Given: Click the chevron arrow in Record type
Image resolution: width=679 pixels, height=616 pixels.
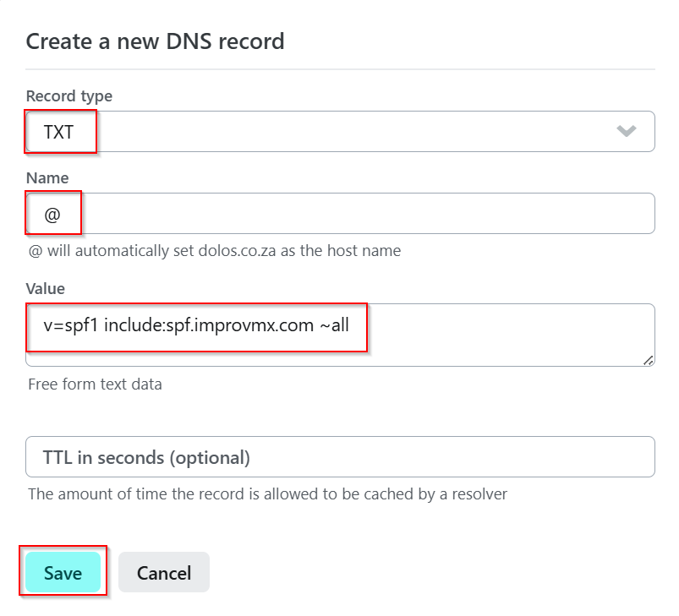Looking at the screenshot, I should click(x=626, y=131).
